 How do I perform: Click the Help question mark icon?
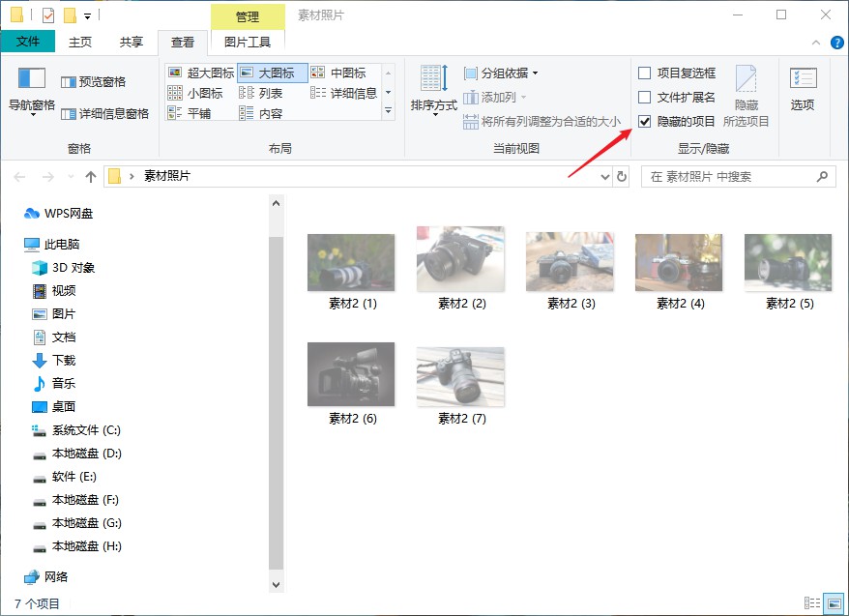(x=836, y=43)
